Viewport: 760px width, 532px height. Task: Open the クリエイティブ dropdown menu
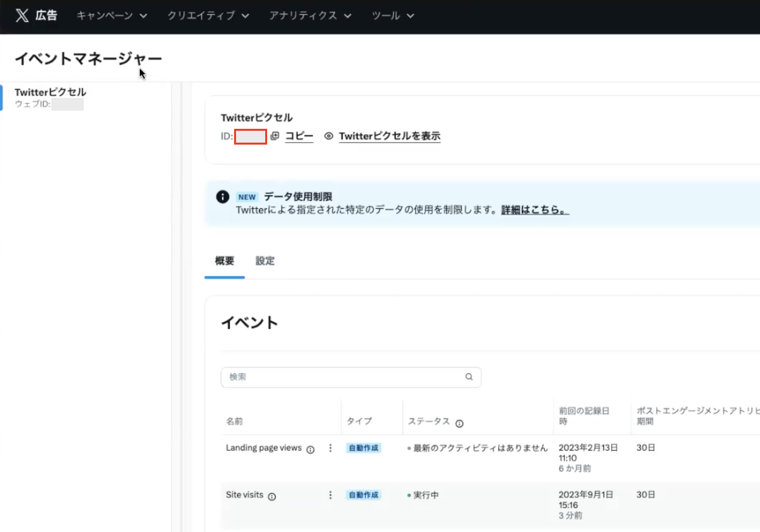[208, 16]
